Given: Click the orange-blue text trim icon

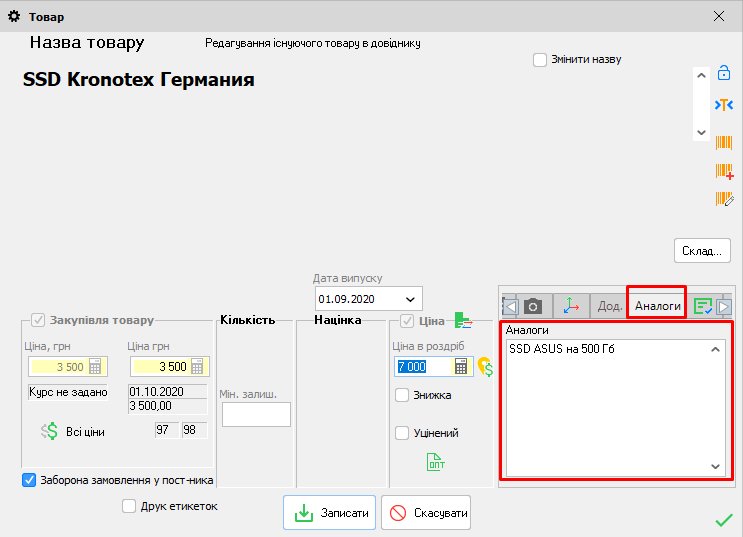Looking at the screenshot, I should 724,105.
